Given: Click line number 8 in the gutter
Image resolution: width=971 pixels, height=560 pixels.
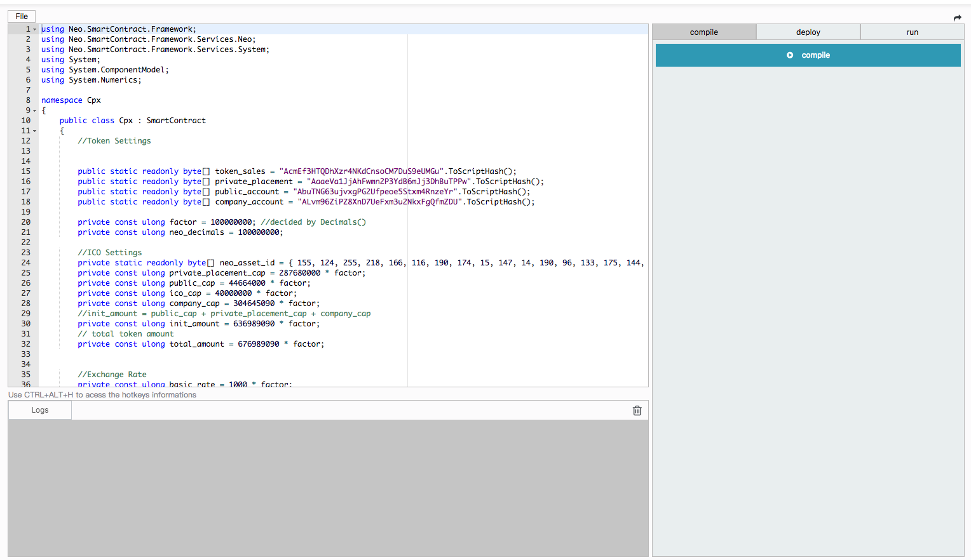Looking at the screenshot, I should pos(28,100).
